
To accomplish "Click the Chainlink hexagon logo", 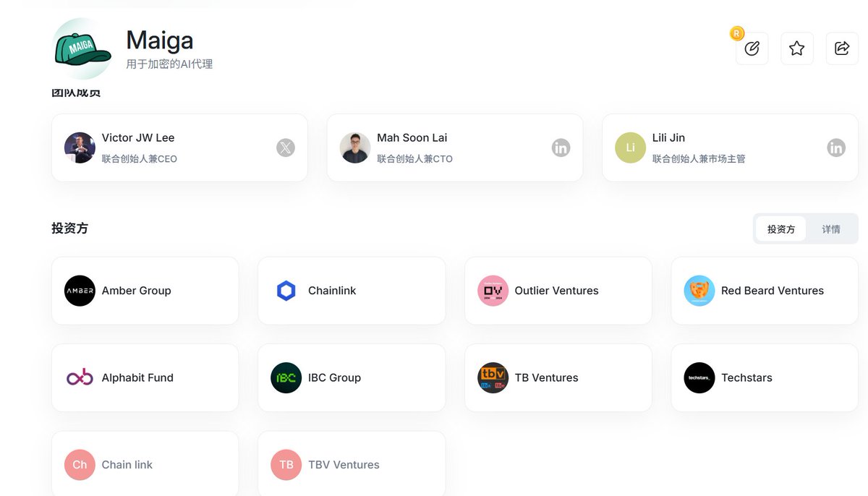I will pyautogui.click(x=286, y=291).
